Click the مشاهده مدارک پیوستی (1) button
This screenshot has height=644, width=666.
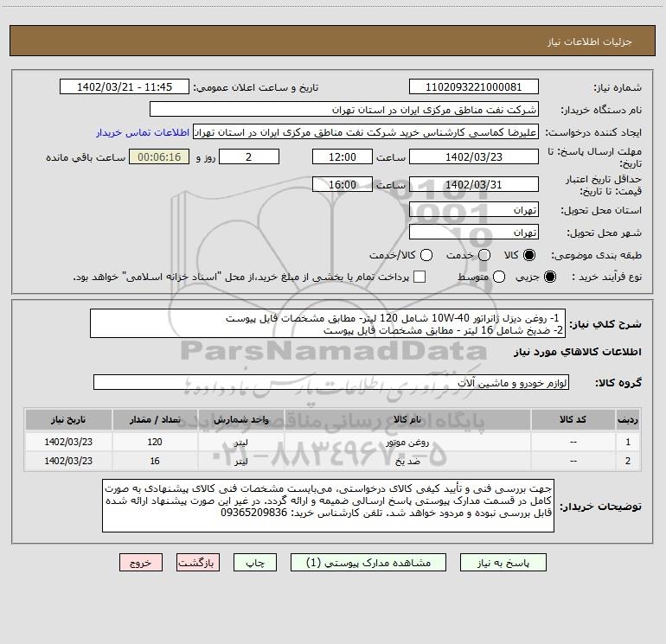(x=368, y=563)
